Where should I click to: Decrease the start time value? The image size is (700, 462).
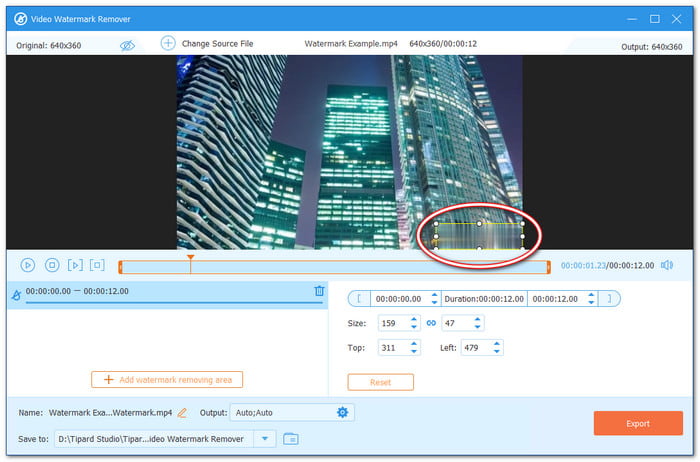pos(434,303)
